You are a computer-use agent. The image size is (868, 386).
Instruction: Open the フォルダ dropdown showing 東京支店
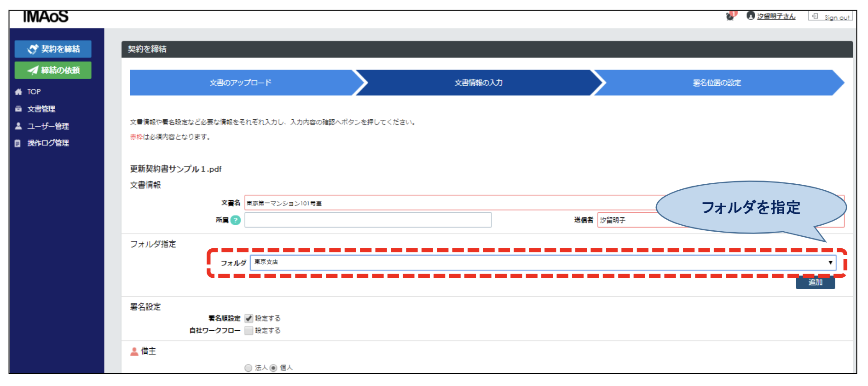click(x=543, y=263)
